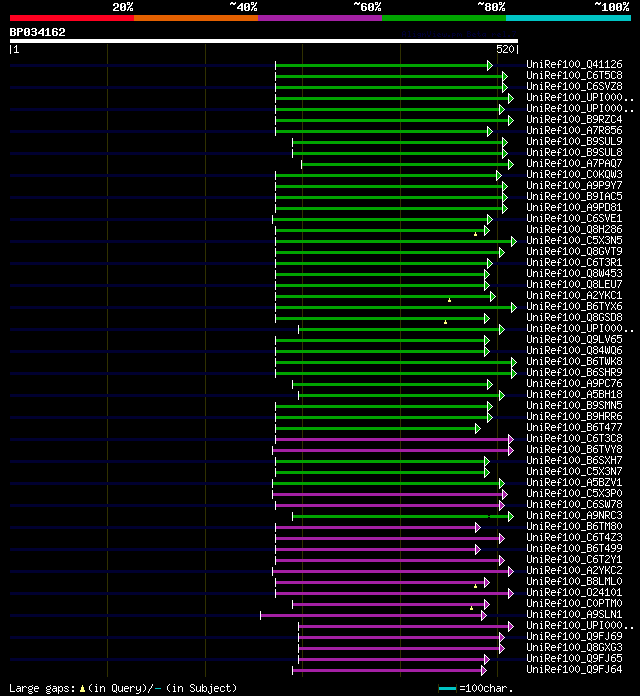Choose the UniRef100_C6T3R1 label
Screen dimensions: 640x696
tap(574, 262)
